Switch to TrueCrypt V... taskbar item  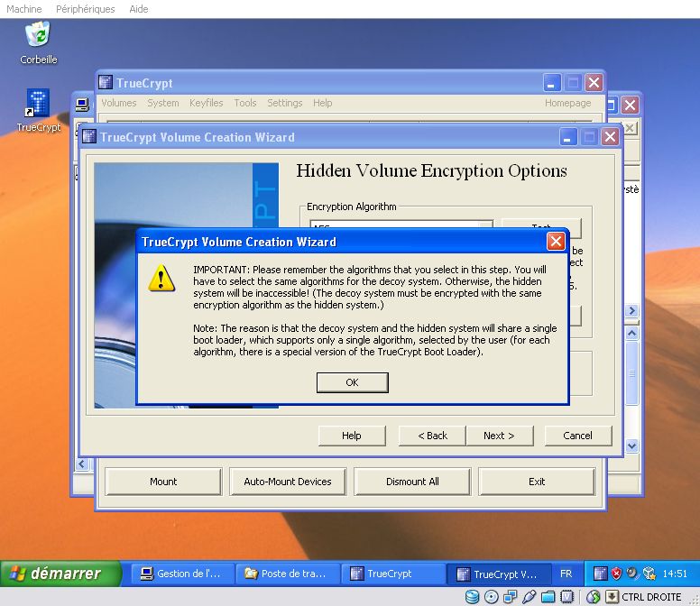(x=499, y=574)
